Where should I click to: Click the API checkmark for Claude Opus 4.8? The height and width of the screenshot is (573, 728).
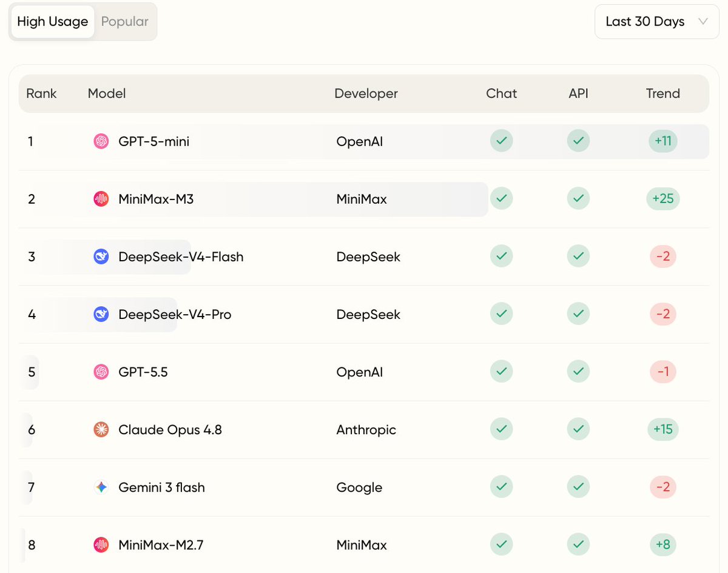[x=578, y=429]
